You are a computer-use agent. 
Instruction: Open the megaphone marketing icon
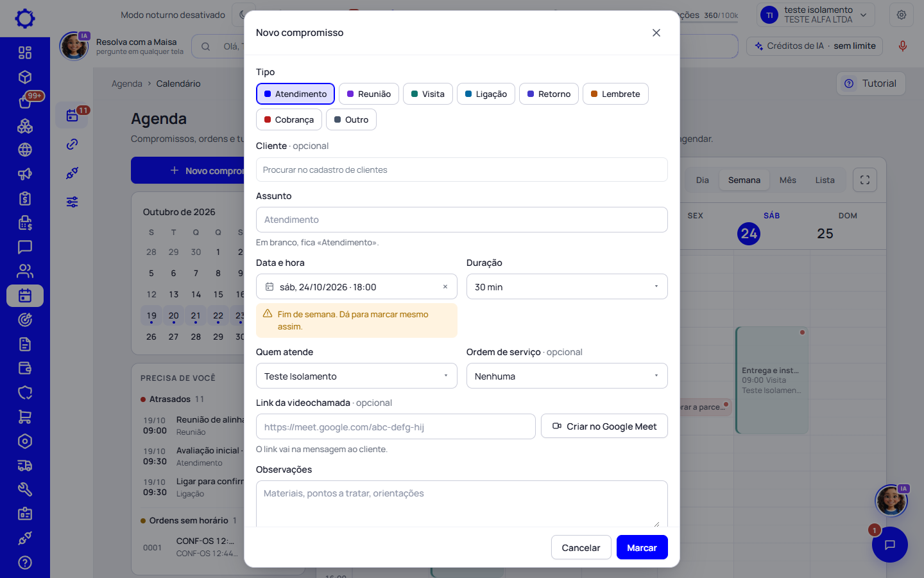coord(25,174)
